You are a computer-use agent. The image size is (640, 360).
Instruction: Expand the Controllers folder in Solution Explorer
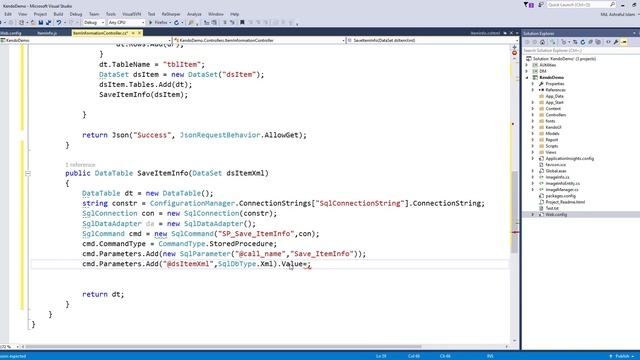533,115
